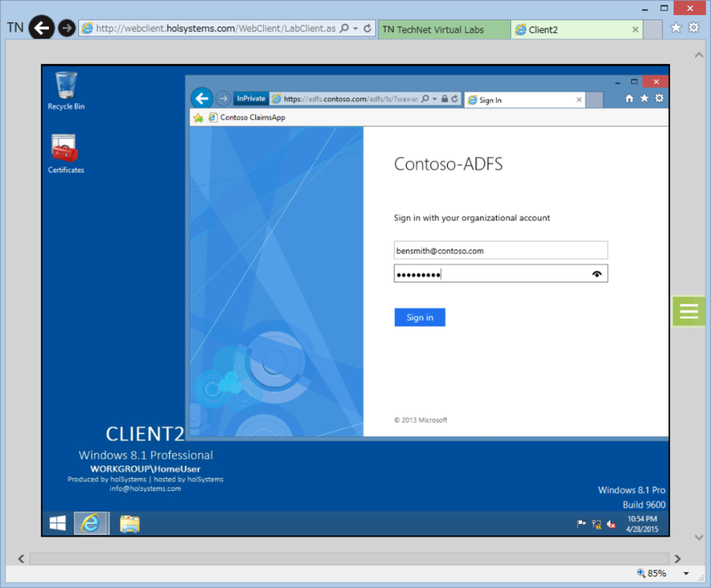The image size is (711, 588).
Task: Open Action Center flag icon
Action: point(581,524)
